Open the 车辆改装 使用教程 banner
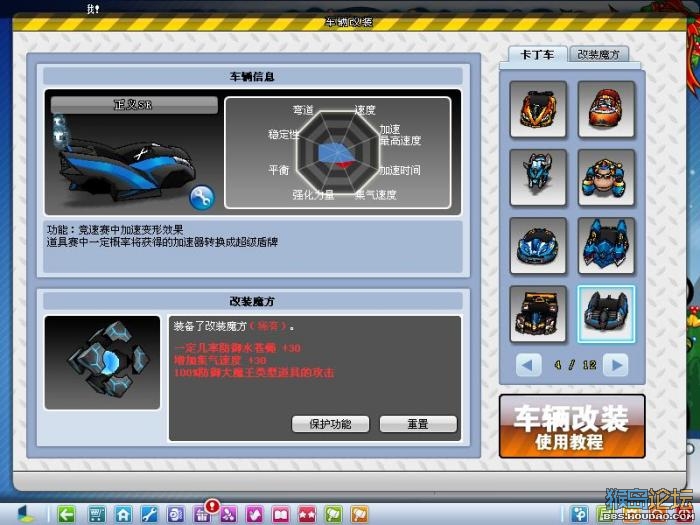This screenshot has width=700, height=525. tap(572, 426)
